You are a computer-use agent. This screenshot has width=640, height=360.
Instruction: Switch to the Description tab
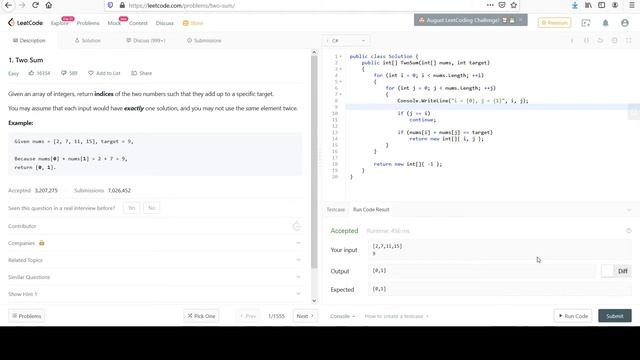tap(29, 40)
